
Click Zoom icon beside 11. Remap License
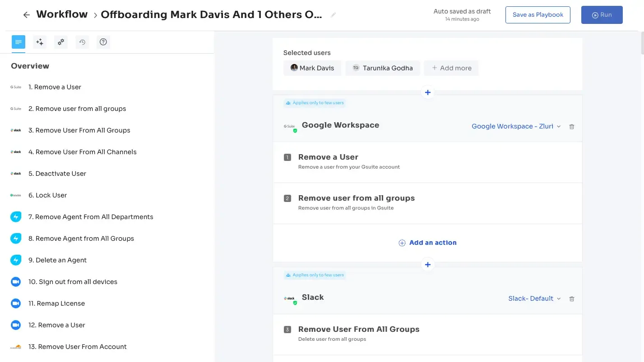click(x=16, y=303)
